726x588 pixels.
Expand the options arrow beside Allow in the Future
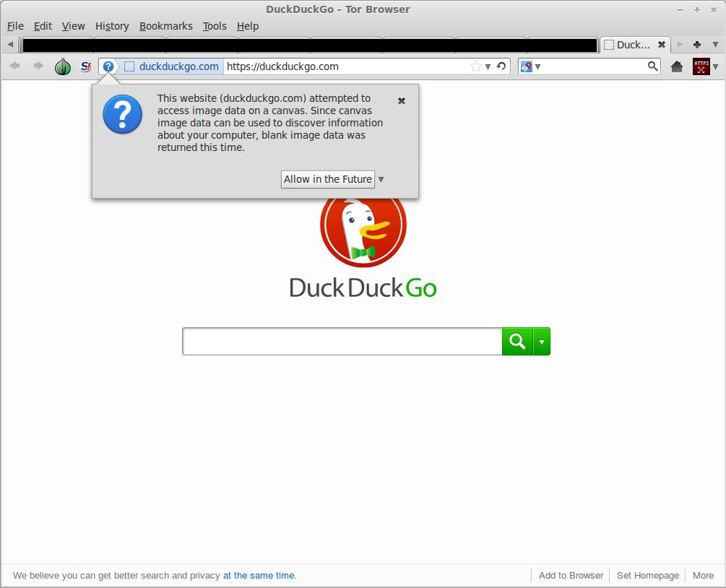pyautogui.click(x=381, y=179)
